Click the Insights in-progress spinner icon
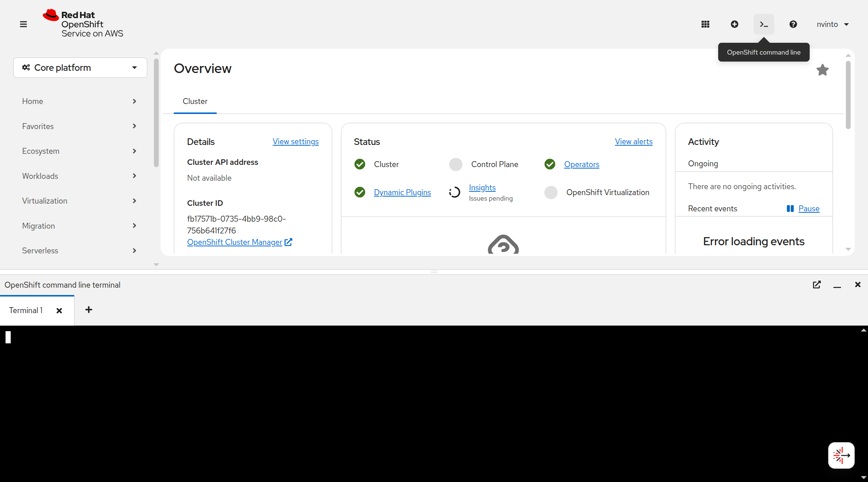 tap(455, 192)
